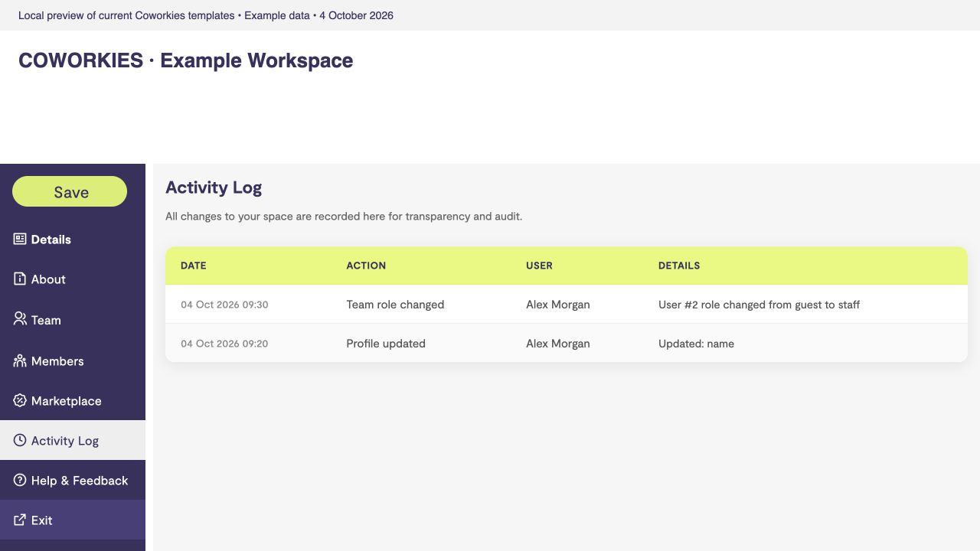Select the date 04 Oct 2026 09:20
Screen dimensions: 980x551
[224, 344]
